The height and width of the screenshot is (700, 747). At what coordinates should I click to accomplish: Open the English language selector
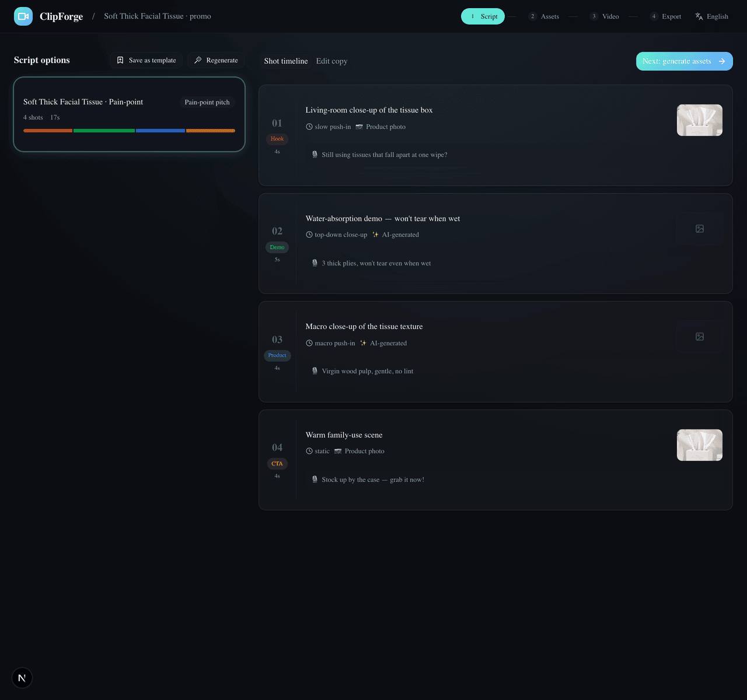[x=712, y=16]
